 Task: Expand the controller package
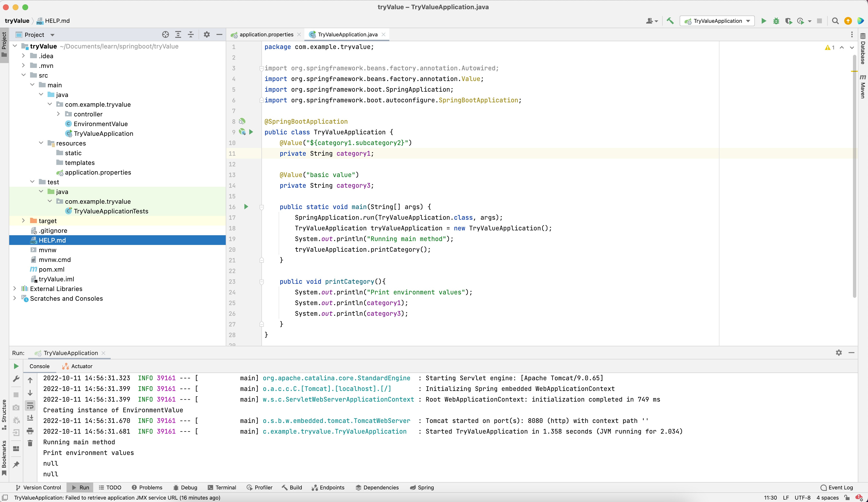click(58, 114)
